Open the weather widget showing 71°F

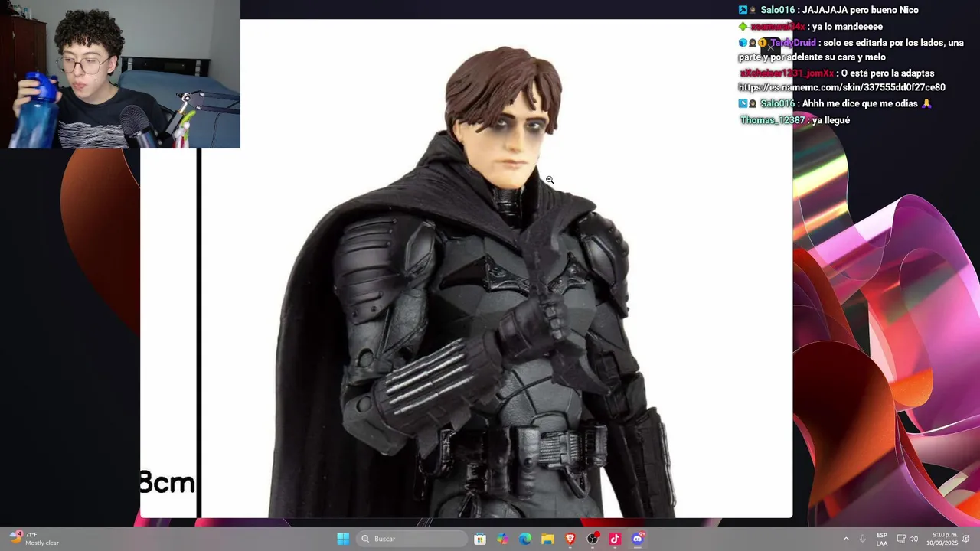click(x=34, y=539)
